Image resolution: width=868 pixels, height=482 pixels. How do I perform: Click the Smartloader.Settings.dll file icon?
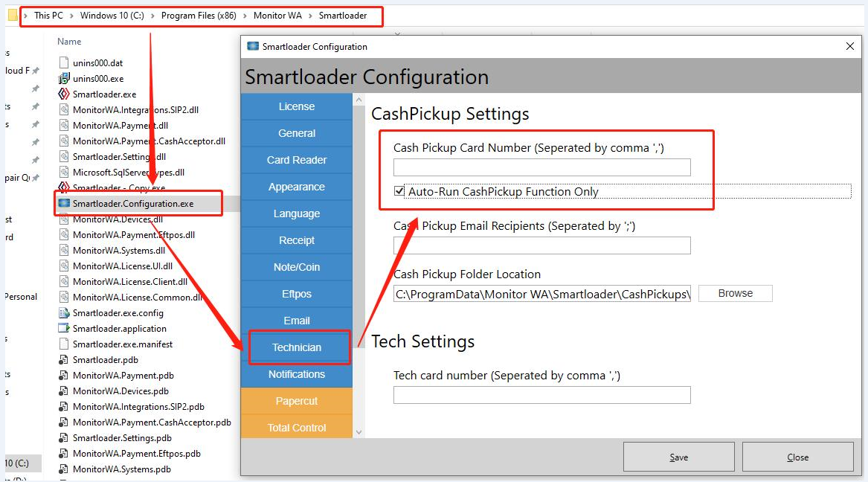64,156
